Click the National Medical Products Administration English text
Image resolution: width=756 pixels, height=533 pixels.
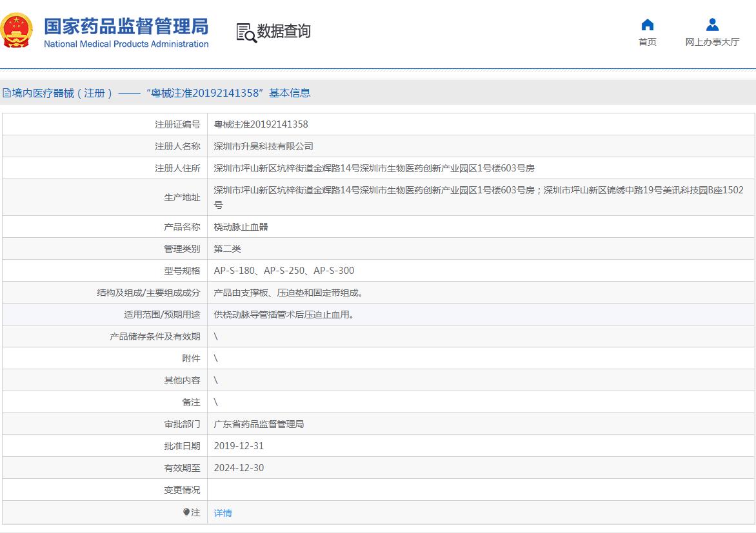click(126, 44)
